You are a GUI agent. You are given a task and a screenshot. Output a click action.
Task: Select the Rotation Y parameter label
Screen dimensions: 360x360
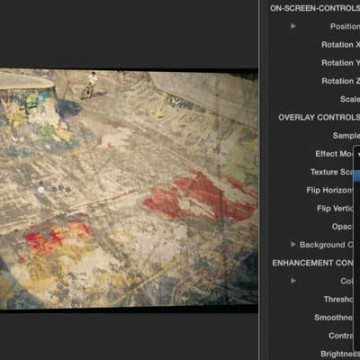click(340, 63)
